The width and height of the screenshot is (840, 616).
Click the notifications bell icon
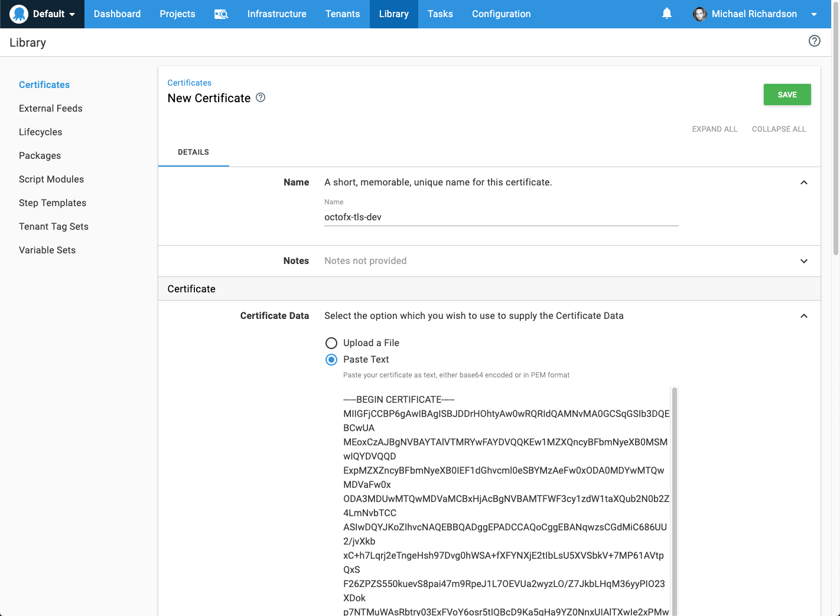point(667,14)
